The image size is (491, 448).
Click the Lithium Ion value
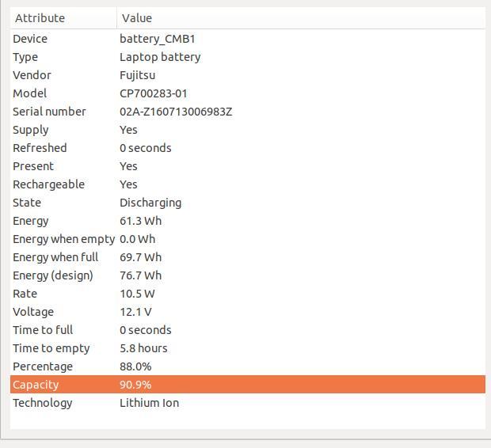coord(150,403)
